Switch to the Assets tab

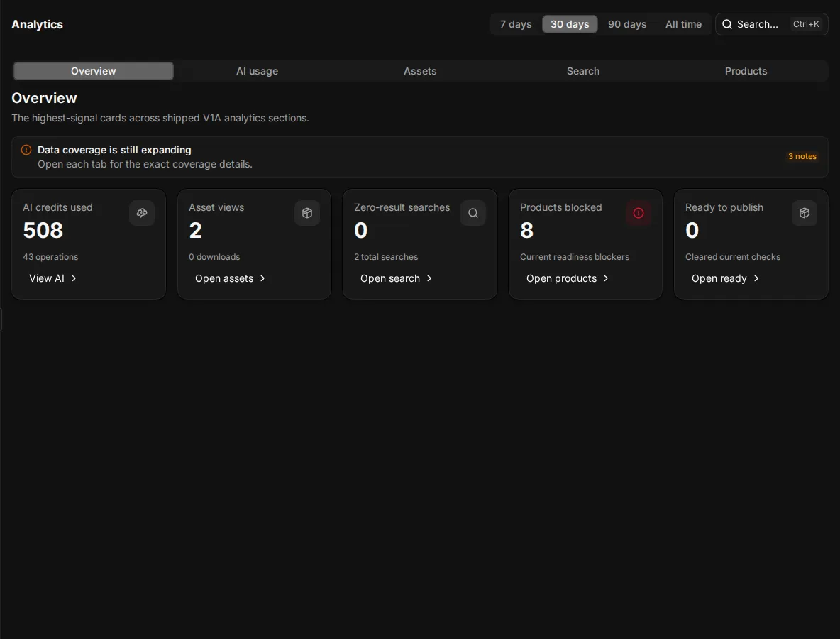coord(420,71)
